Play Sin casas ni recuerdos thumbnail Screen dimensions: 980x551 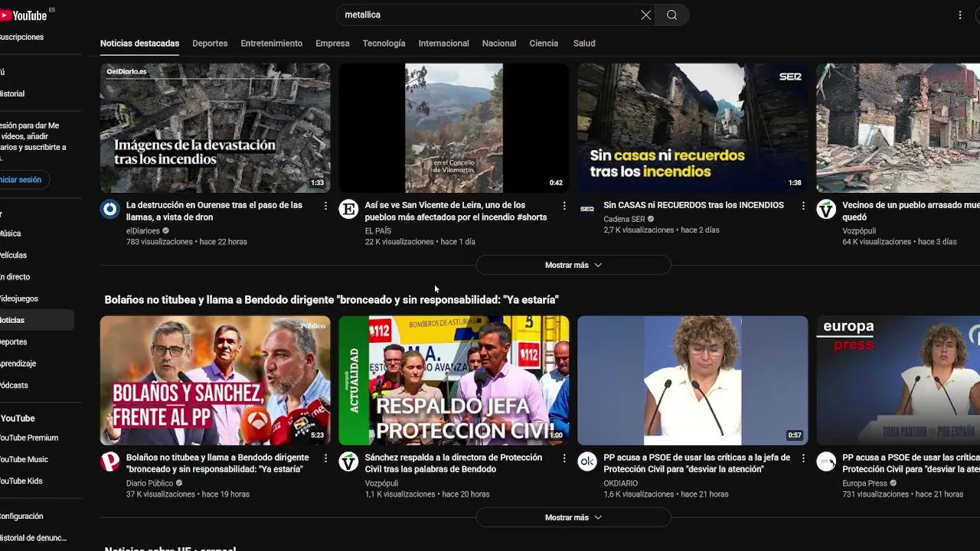[693, 128]
